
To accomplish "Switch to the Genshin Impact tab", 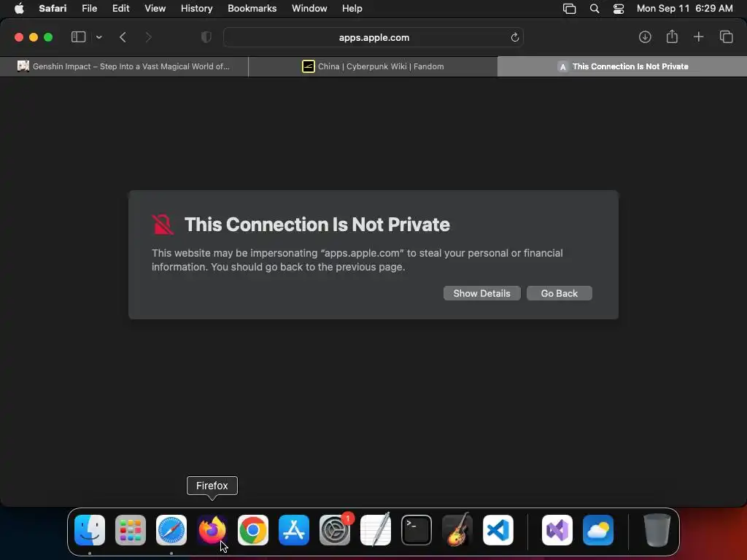I will [124, 66].
